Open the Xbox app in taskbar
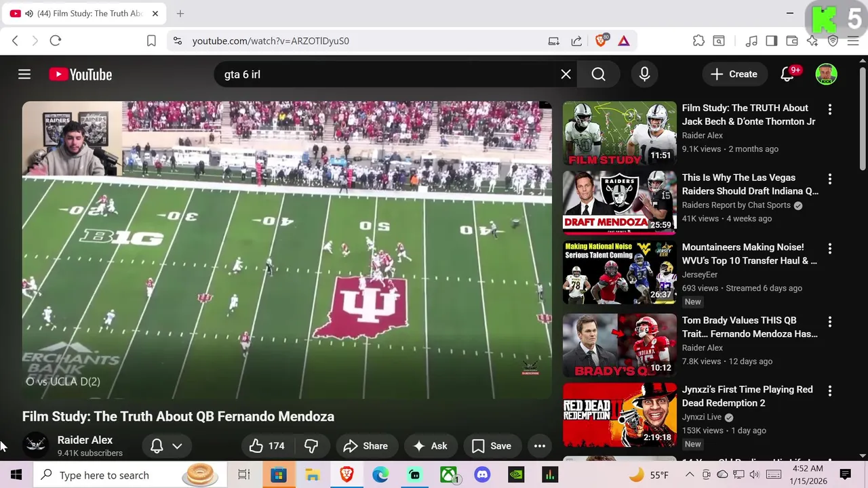868x488 pixels. [448, 475]
